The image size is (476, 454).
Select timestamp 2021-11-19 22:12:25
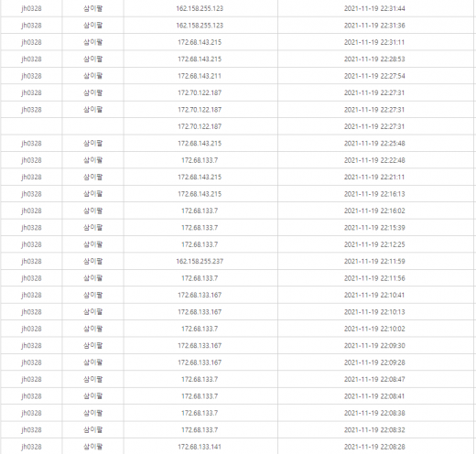[x=374, y=244]
